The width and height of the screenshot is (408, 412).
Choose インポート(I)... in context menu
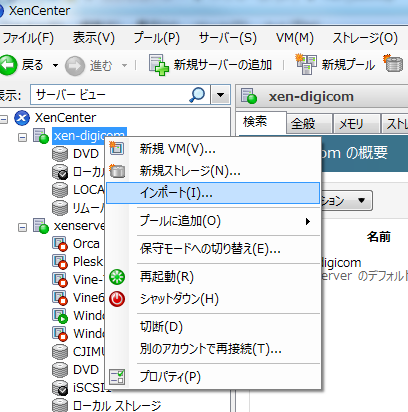tap(213, 193)
